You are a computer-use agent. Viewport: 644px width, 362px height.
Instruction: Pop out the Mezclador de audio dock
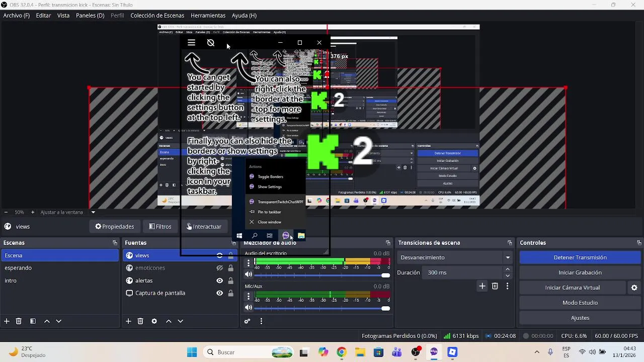pyautogui.click(x=388, y=243)
